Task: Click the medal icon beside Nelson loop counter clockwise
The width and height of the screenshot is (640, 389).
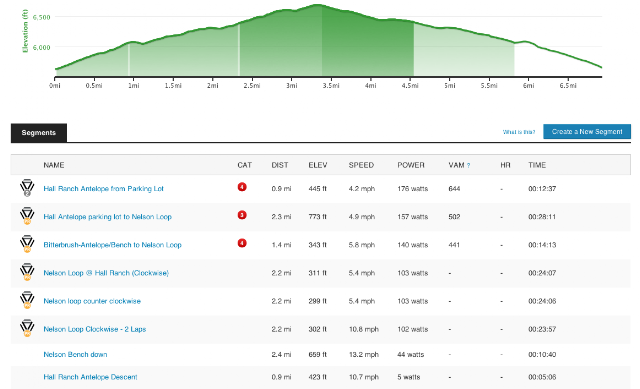Action: point(27,300)
